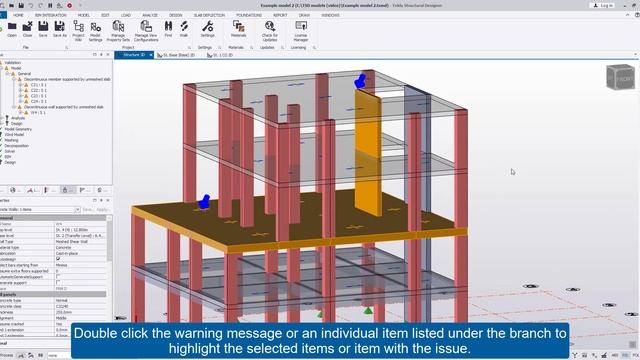Click the Middle alignment value
The image size is (640, 360).
pyautogui.click(x=61, y=318)
